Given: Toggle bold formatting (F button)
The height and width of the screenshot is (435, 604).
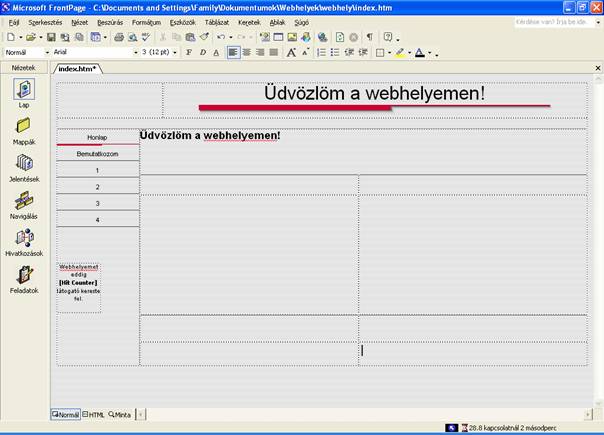Looking at the screenshot, I should pyautogui.click(x=189, y=52).
